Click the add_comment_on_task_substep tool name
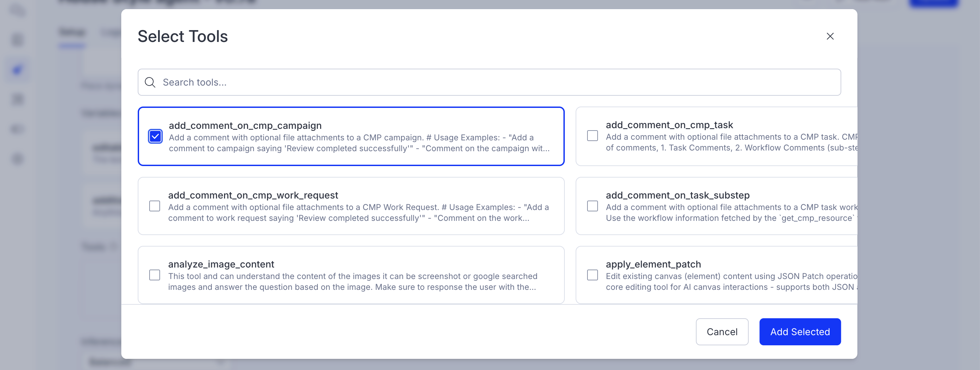Screen dimensions: 980x370 [x=677, y=195]
